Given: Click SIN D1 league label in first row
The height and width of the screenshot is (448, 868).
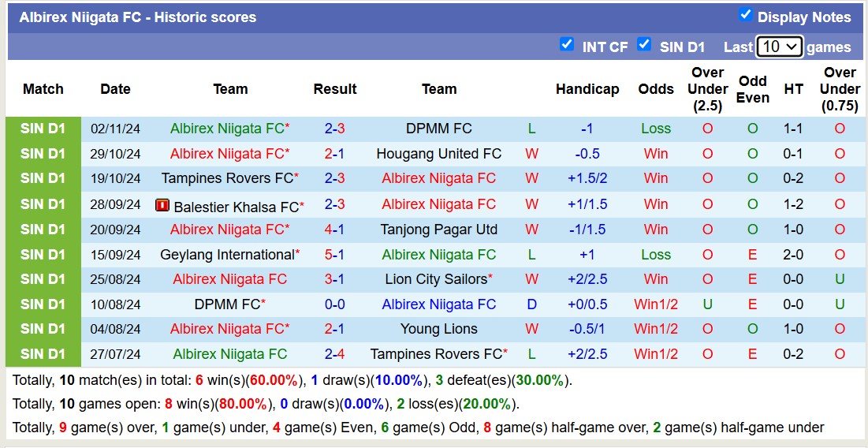Looking at the screenshot, I should (43, 129).
